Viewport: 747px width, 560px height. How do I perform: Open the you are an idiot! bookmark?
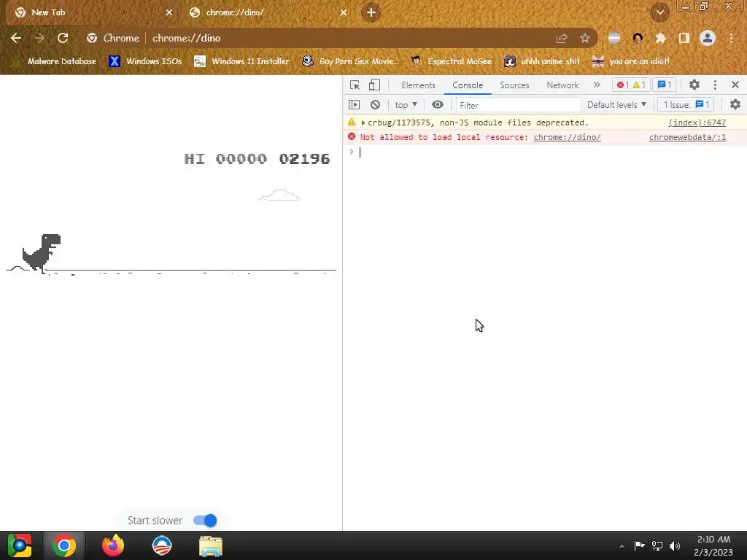(631, 61)
